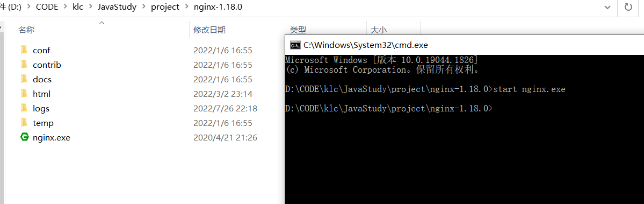The height and width of the screenshot is (204, 644).
Task: Go to klc in breadcrumb path
Action: click(x=78, y=8)
